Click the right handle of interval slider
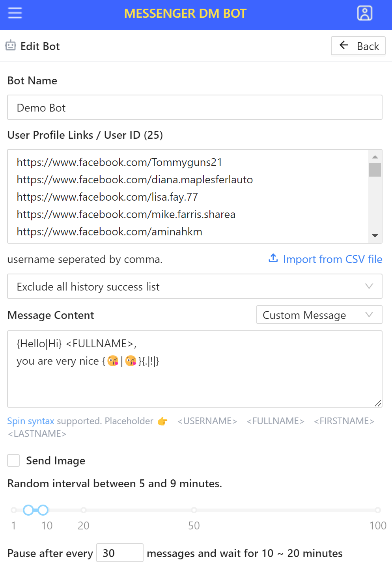This screenshot has width=392, height=572. coord(43,510)
